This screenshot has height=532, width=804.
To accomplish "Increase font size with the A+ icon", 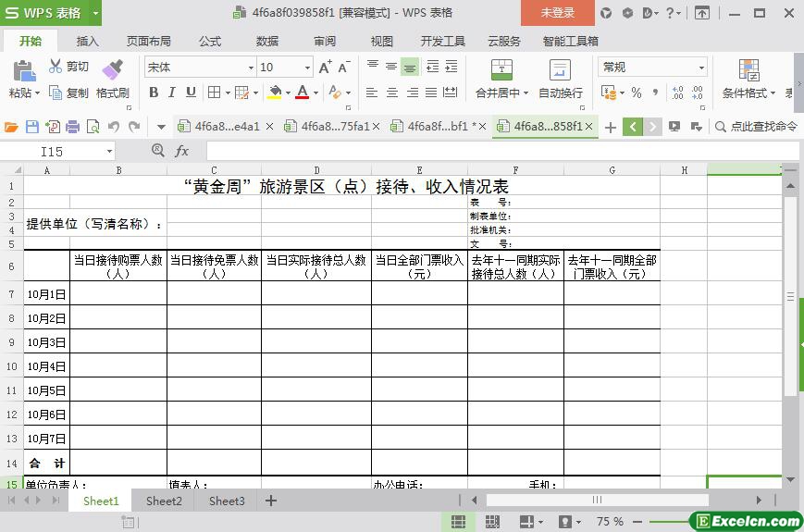I will (x=325, y=68).
